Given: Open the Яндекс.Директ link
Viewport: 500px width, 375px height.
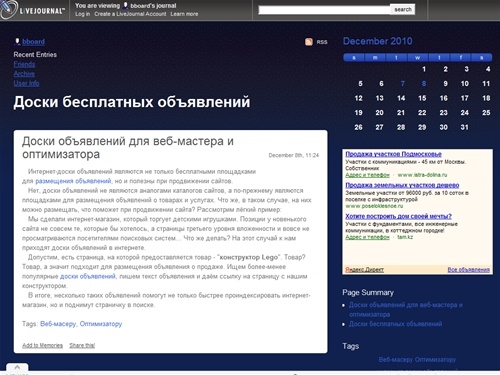Looking at the screenshot, I should click(x=364, y=269).
